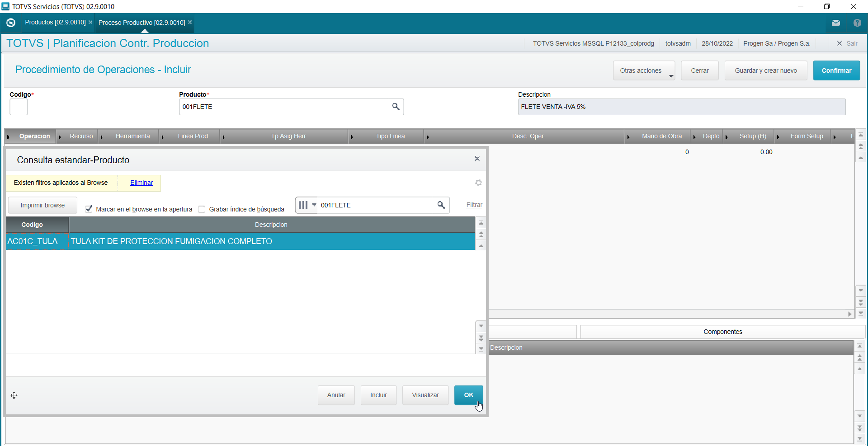The width and height of the screenshot is (868, 446).
Task: Click the Cerrar button
Action: tap(699, 70)
